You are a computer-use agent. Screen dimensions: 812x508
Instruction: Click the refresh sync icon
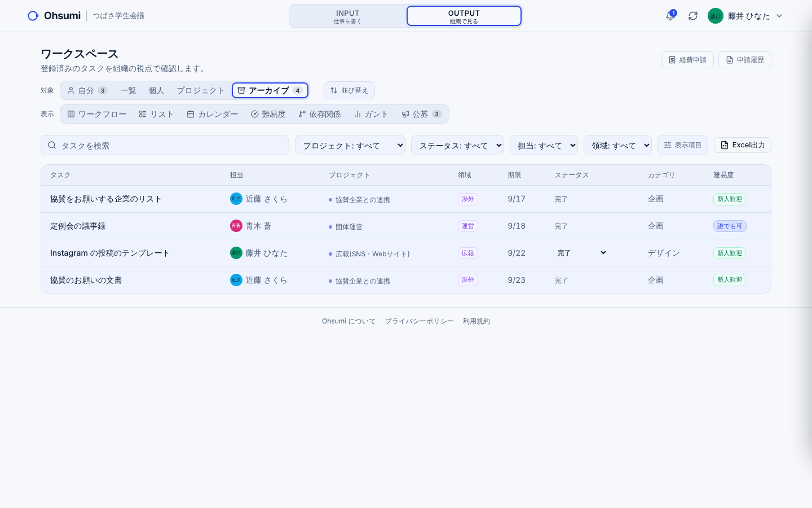[x=693, y=16]
